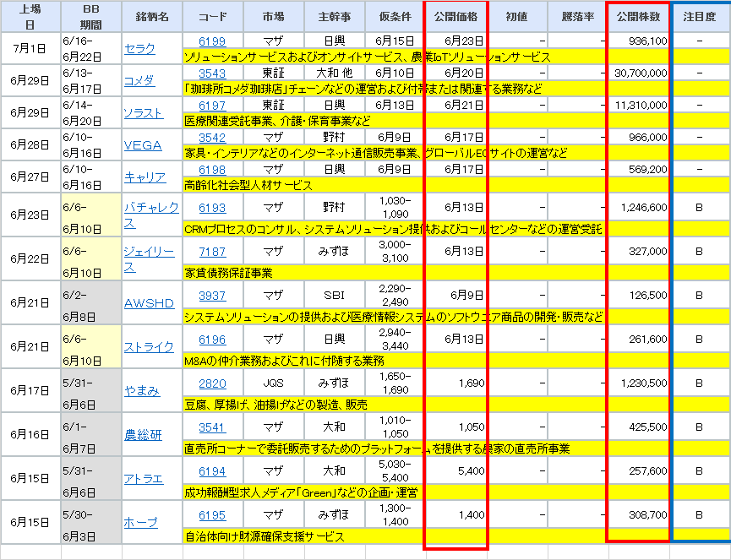
Task: Open the セラク stock link
Action: pyautogui.click(x=139, y=48)
